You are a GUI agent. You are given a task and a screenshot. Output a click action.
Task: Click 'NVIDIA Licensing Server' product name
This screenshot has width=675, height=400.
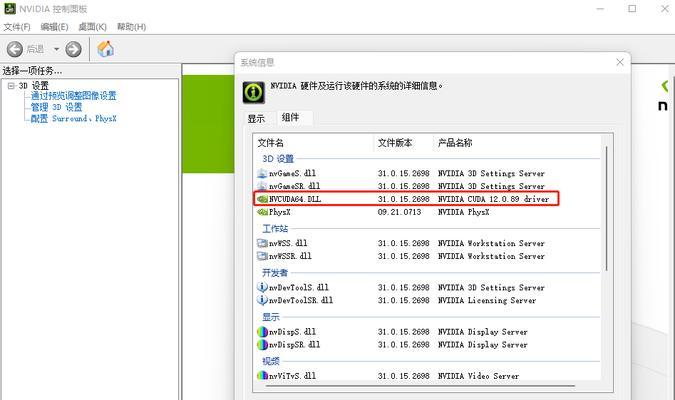487,301
